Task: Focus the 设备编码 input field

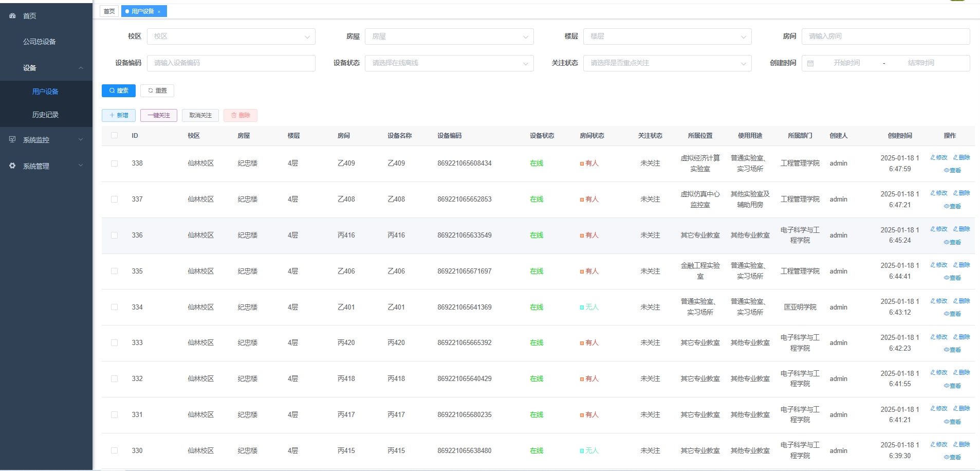Action: pyautogui.click(x=231, y=63)
